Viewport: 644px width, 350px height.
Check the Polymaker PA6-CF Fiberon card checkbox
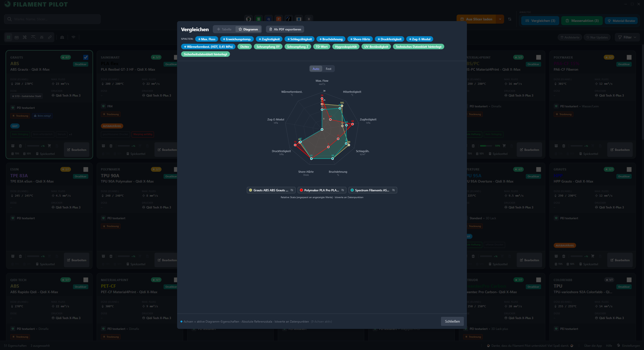[x=629, y=57]
